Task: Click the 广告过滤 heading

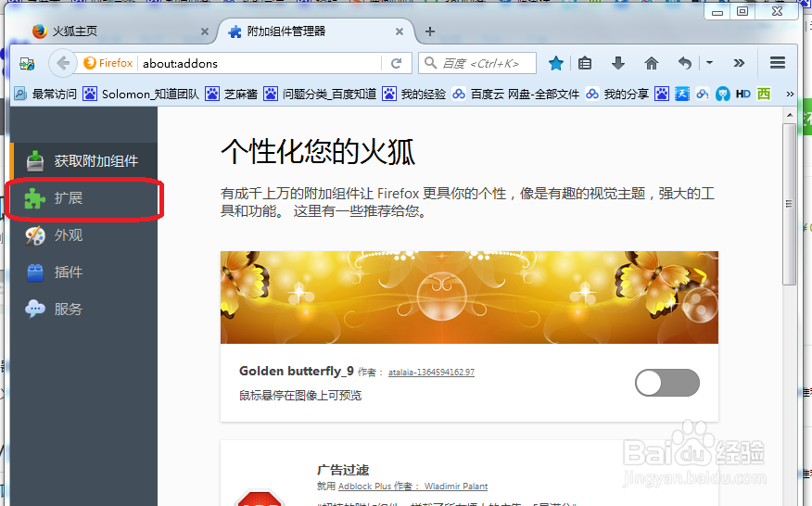Action: (343, 470)
